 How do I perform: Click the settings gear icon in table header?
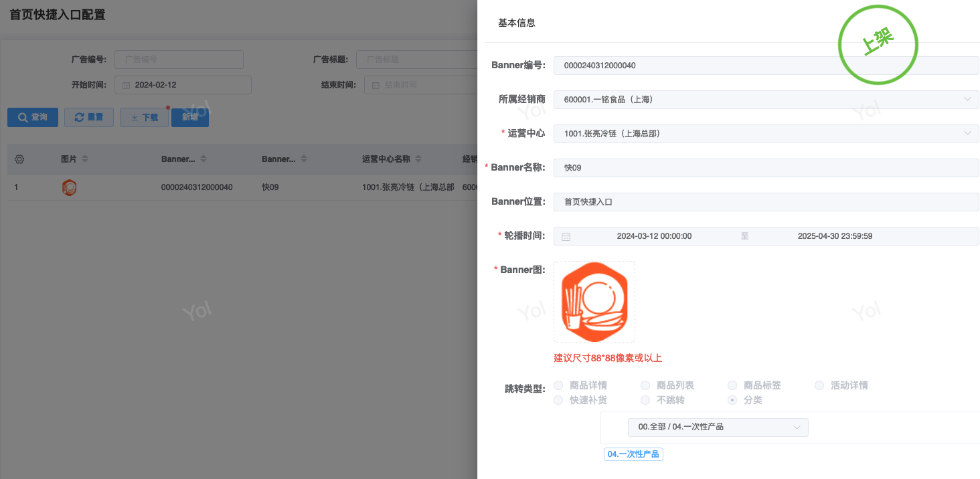tap(19, 159)
